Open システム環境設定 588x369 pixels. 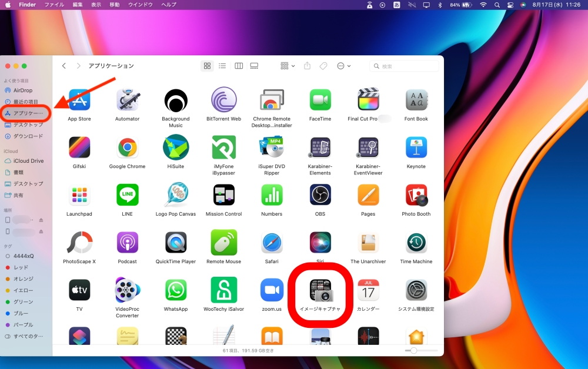click(x=416, y=290)
